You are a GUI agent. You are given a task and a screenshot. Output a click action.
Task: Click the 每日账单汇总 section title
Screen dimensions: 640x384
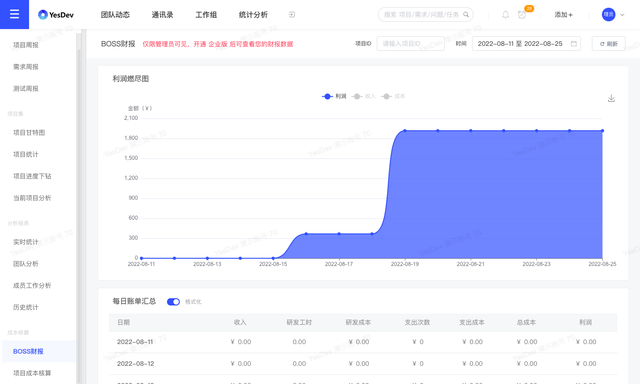pos(134,301)
